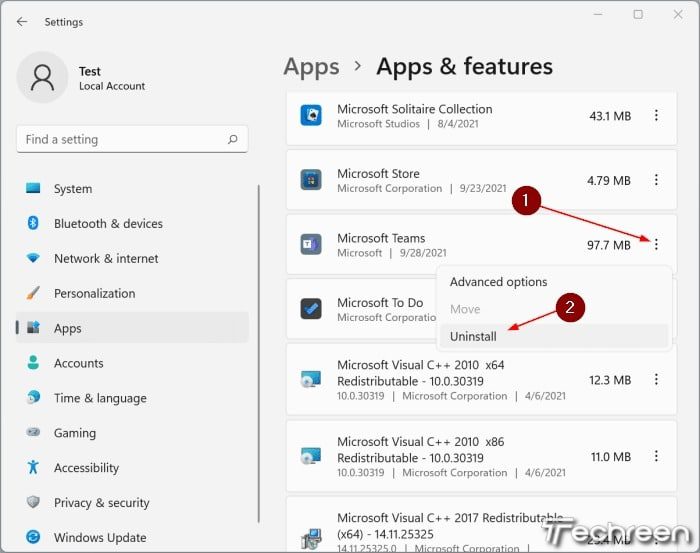The width and height of the screenshot is (700, 553).
Task: Click the Microsoft To Do app name
Action: 380,303
